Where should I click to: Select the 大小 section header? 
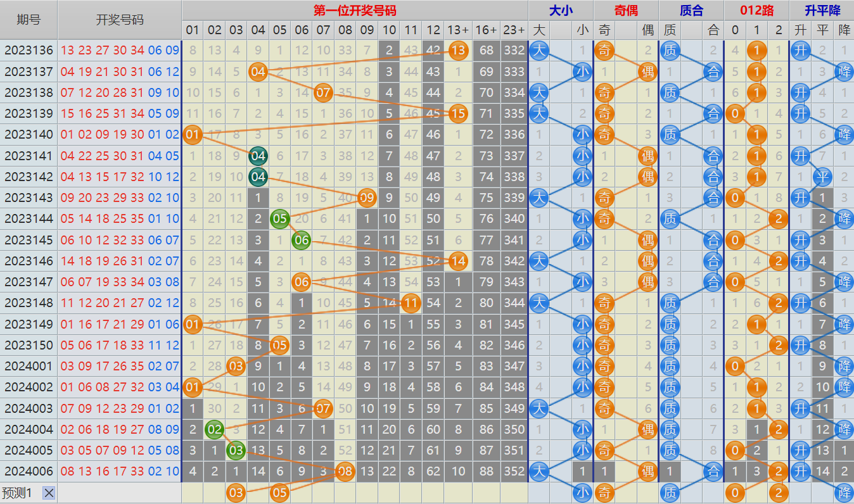561,10
